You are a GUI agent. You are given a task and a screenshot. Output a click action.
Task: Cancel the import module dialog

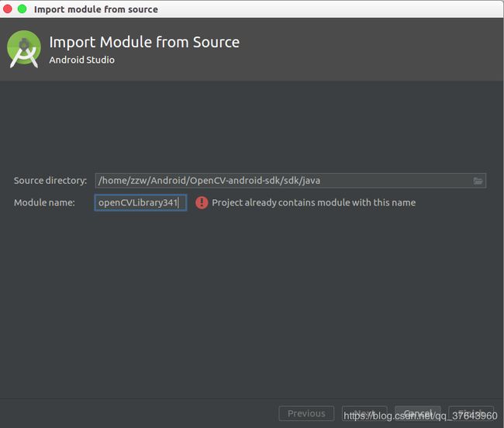pyautogui.click(x=418, y=413)
